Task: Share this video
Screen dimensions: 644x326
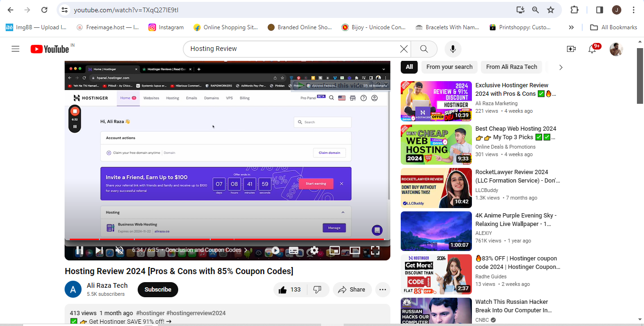Action: pyautogui.click(x=352, y=290)
